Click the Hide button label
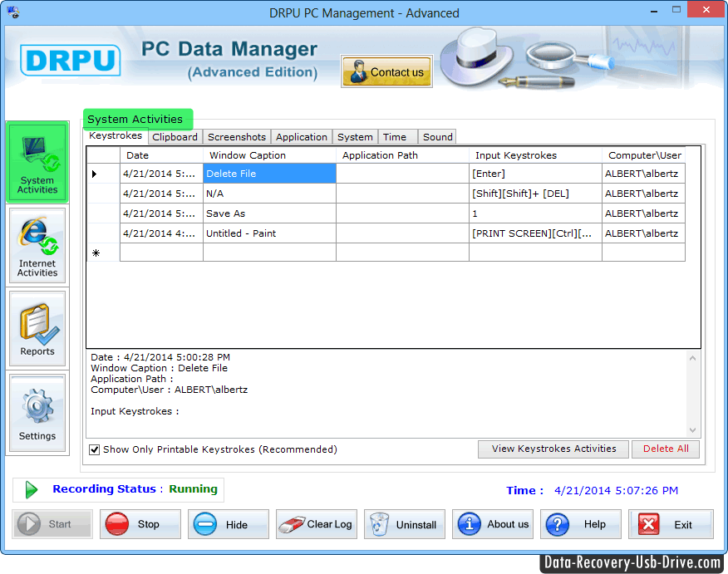Viewport: 728px width, 574px height. (237, 525)
